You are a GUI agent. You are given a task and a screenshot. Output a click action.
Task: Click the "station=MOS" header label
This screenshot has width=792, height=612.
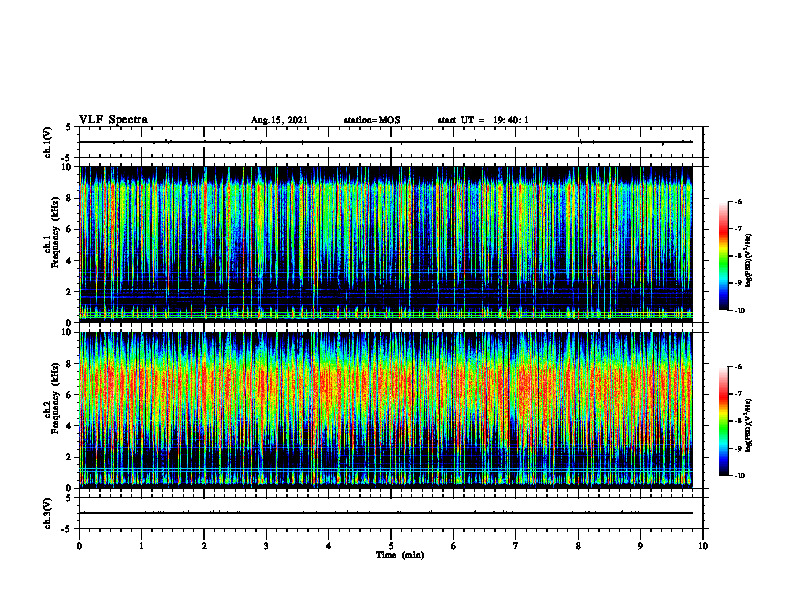click(x=372, y=120)
